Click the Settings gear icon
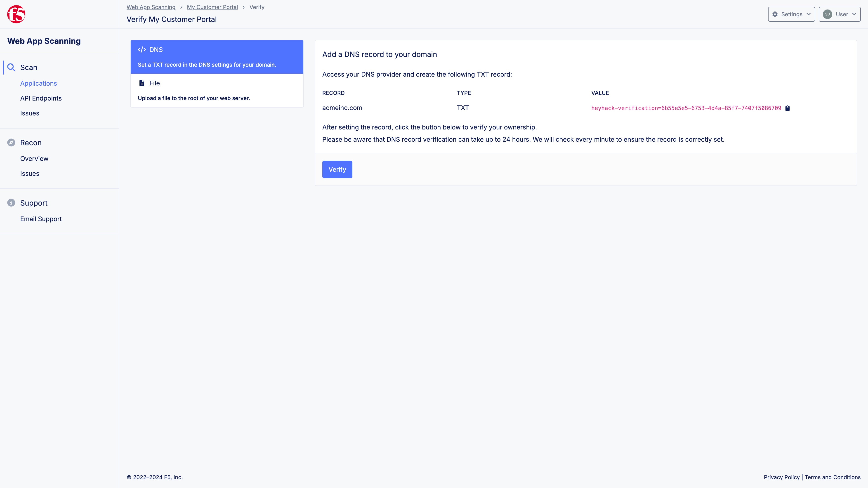This screenshot has width=868, height=488. (x=775, y=14)
